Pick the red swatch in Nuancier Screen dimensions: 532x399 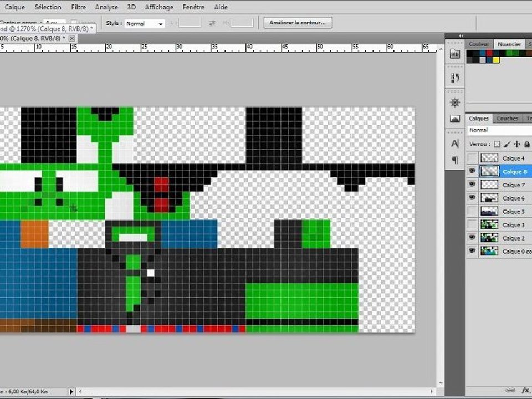(489, 53)
